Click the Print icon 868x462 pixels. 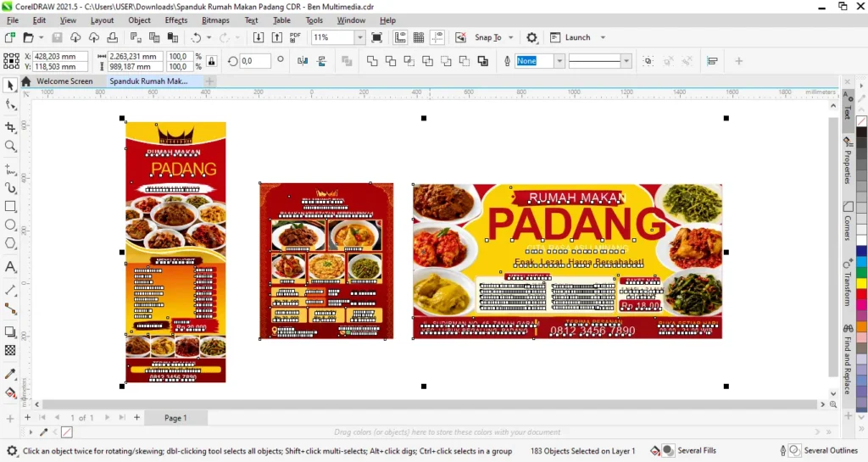pyautogui.click(x=113, y=37)
